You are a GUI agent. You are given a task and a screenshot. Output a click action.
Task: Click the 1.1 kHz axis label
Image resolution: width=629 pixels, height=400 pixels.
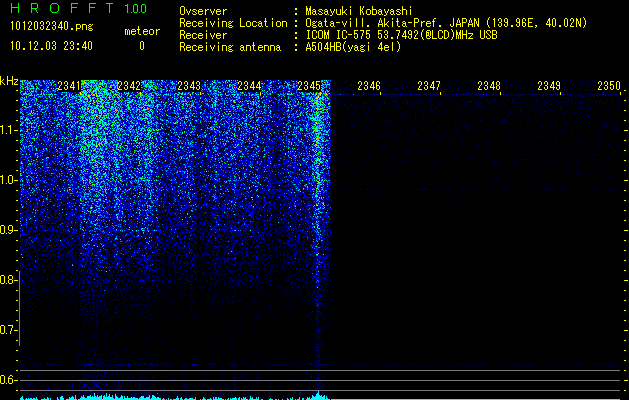point(8,130)
